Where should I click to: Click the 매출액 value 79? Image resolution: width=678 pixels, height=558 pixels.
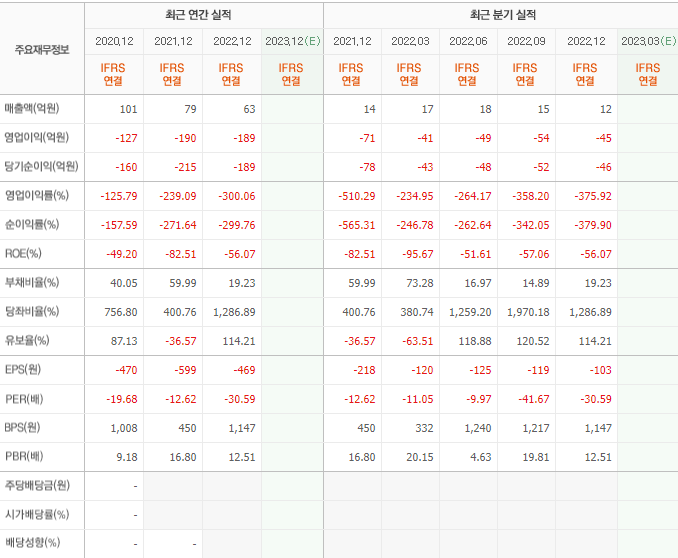coord(190,109)
